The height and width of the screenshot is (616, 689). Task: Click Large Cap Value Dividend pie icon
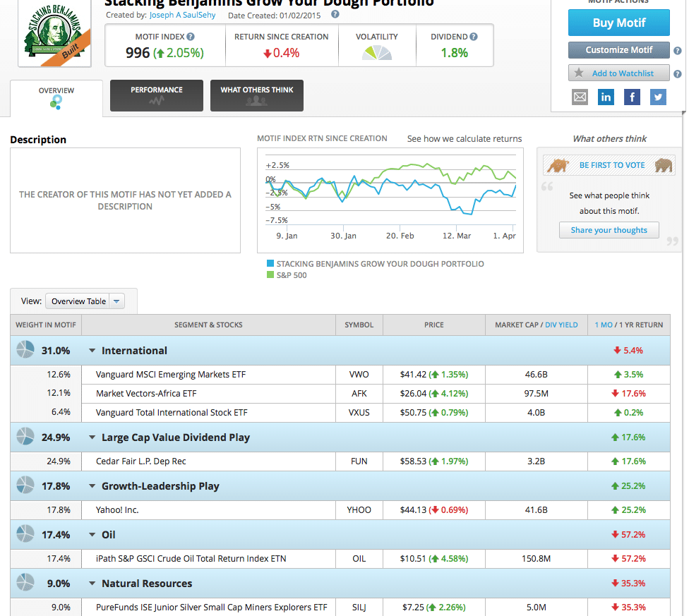[x=25, y=437]
